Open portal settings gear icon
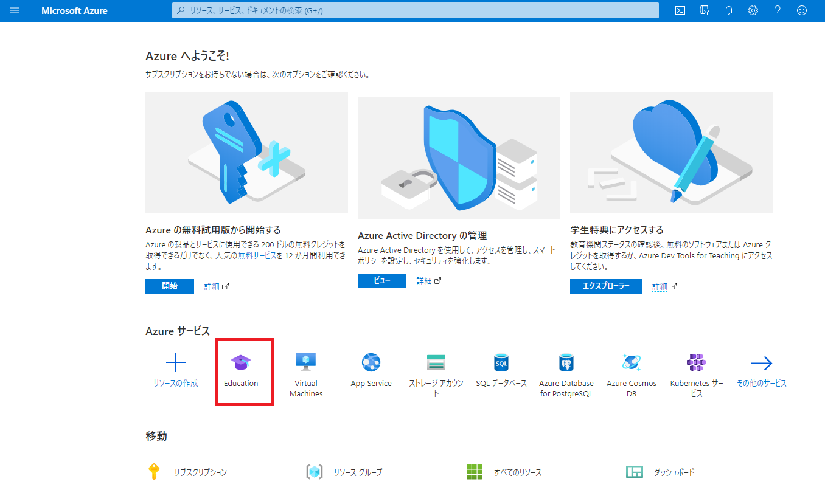Screen dimensions: 825x504 [753, 10]
